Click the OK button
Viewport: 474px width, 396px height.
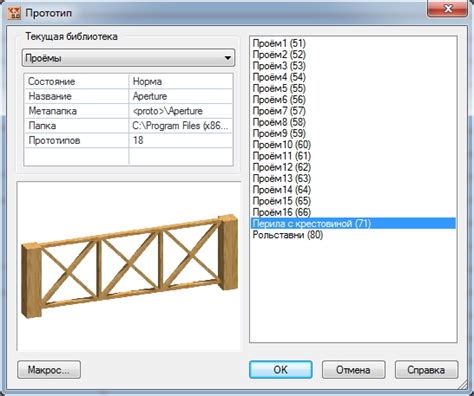[x=280, y=370]
